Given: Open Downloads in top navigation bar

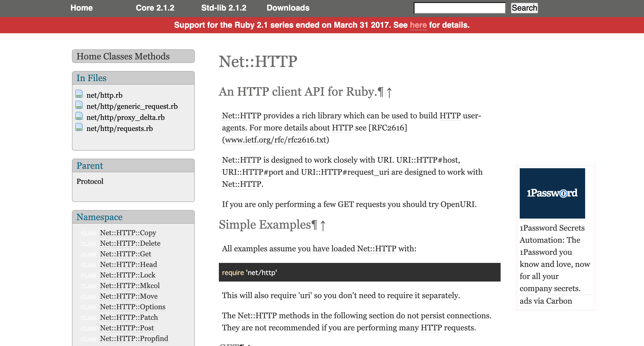Looking at the screenshot, I should click(x=288, y=8).
